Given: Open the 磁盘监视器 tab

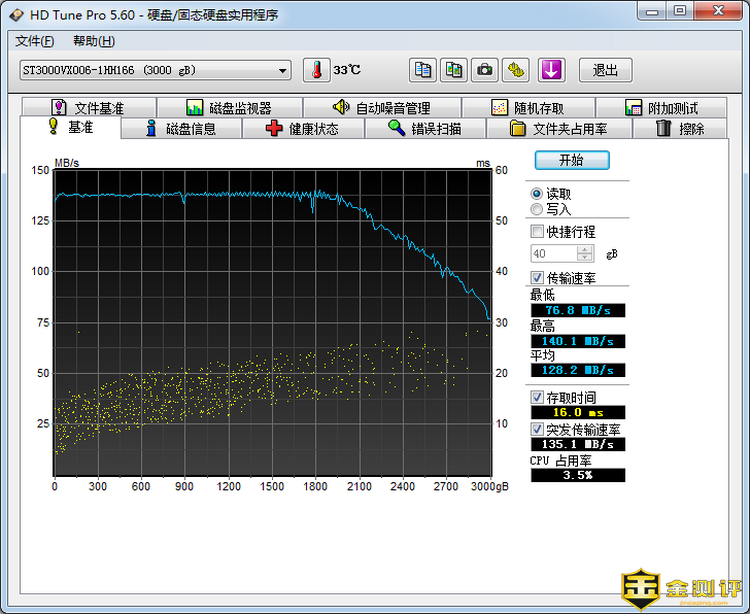Looking at the screenshot, I should point(229,108).
